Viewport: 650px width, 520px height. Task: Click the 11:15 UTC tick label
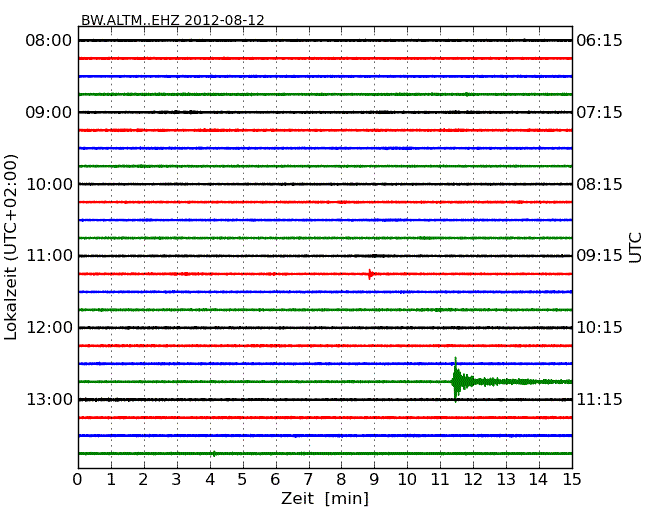(599, 399)
